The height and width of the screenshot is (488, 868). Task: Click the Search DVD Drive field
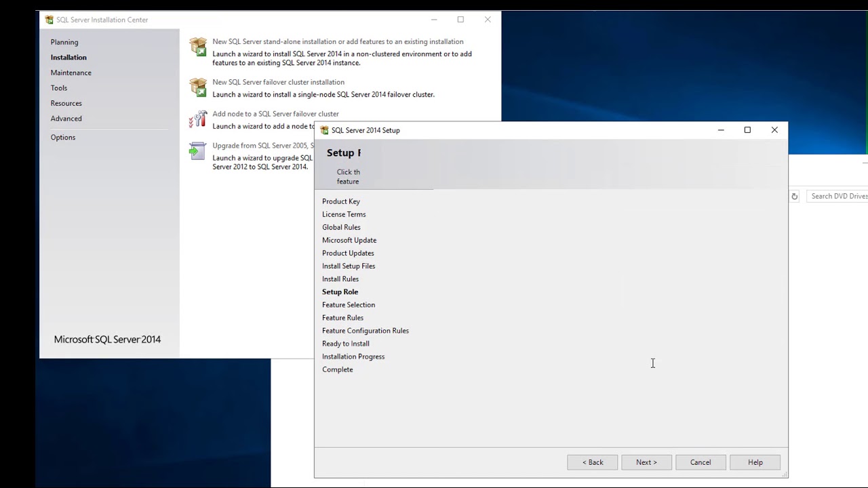(838, 197)
